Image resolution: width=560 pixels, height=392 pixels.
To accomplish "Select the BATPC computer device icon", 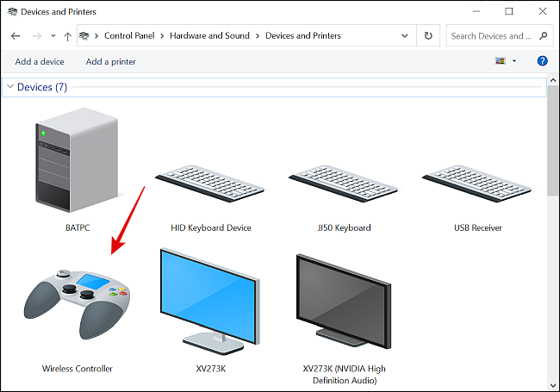I will [77, 160].
